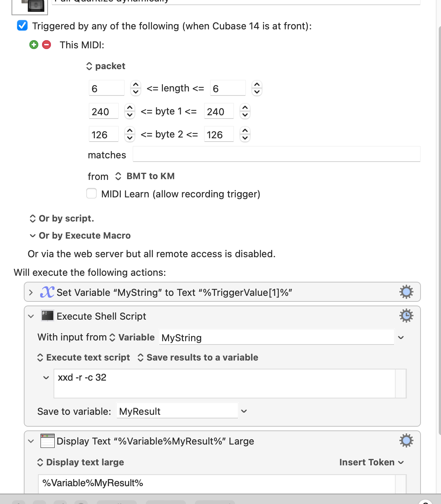The width and height of the screenshot is (441, 504).
Task: Open gear menu for Set Variable action
Action: click(406, 292)
